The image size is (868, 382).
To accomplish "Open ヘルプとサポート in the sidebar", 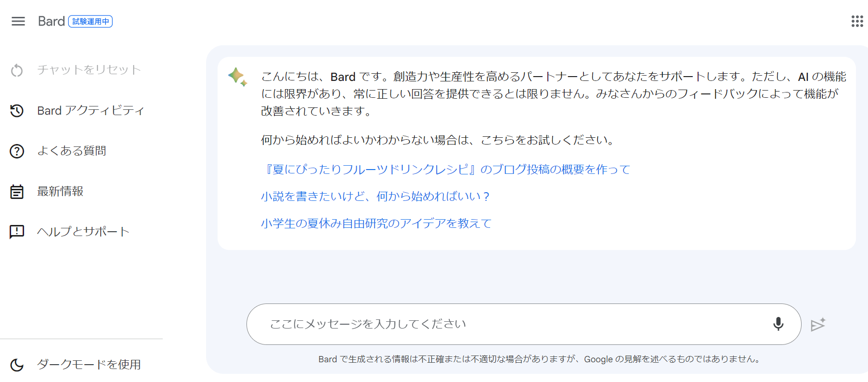I will click(83, 232).
